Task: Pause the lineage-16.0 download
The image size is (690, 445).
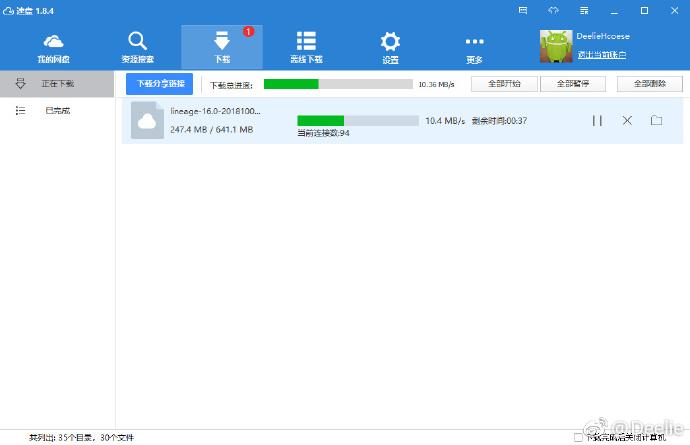Action: [597, 120]
